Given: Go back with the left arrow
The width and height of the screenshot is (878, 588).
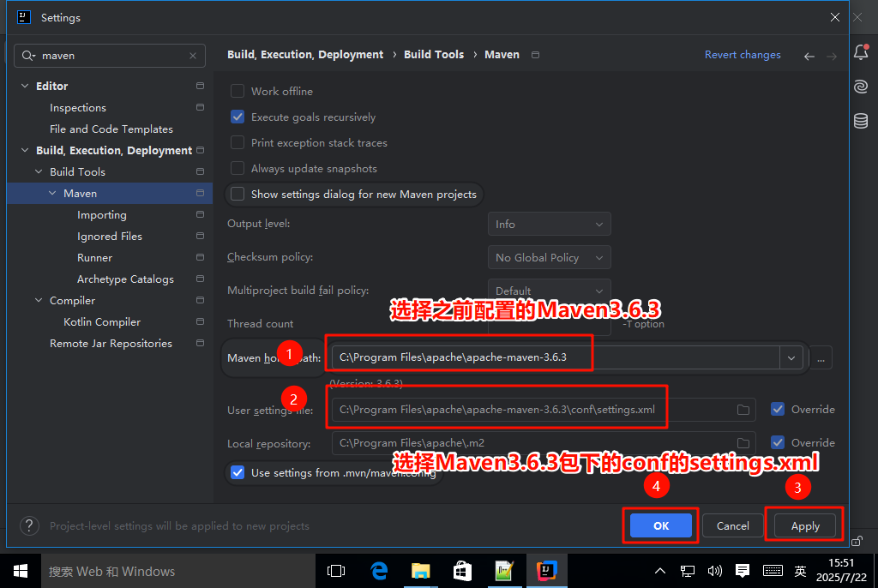Looking at the screenshot, I should [809, 56].
